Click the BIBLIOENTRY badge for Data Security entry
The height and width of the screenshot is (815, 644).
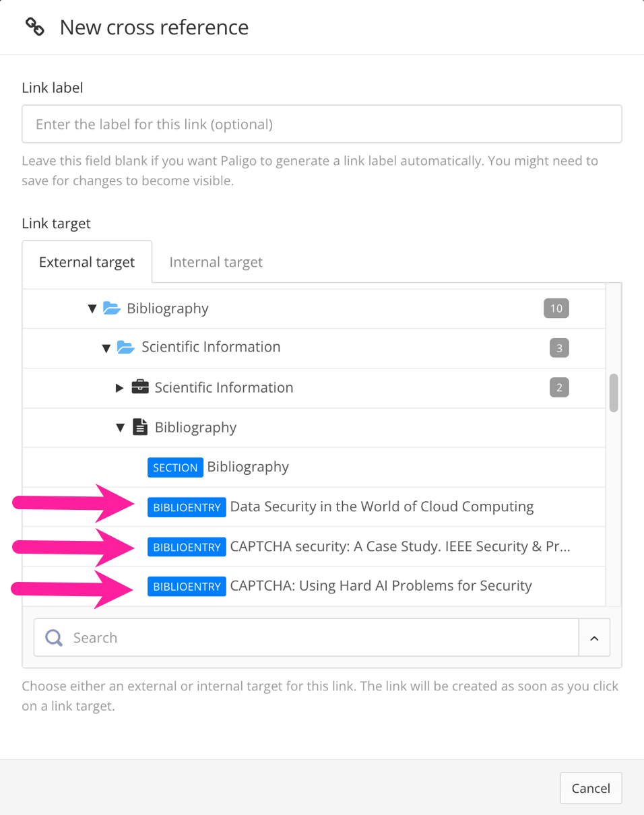click(x=187, y=507)
